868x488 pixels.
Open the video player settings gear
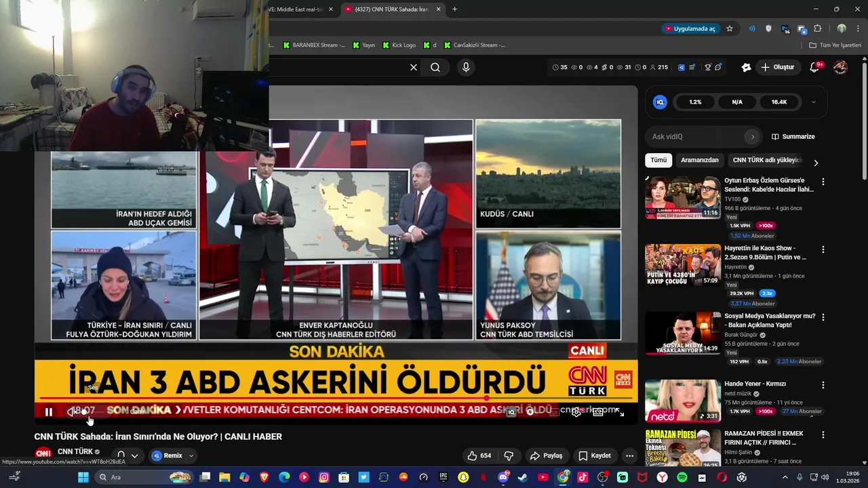(576, 411)
